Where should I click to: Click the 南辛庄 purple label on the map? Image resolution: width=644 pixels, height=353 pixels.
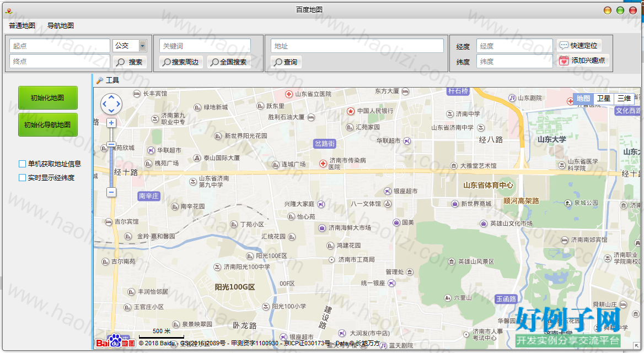coord(149,196)
